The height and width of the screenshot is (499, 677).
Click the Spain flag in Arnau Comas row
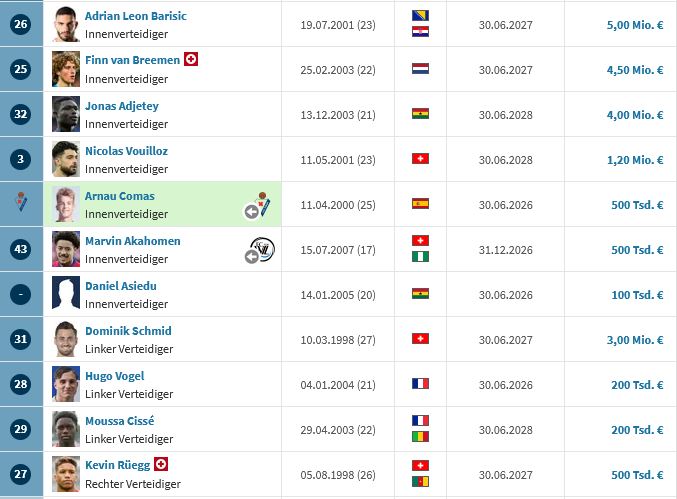click(x=420, y=204)
